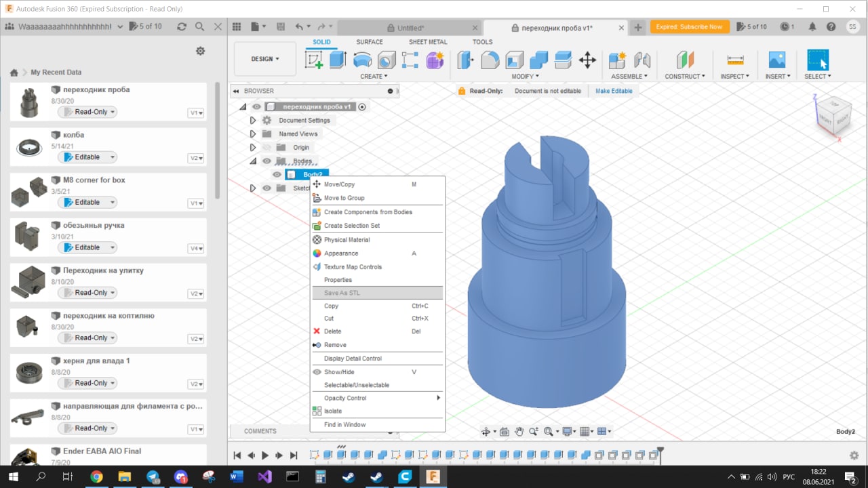Open Telegram from the taskbar
The height and width of the screenshot is (488, 868).
[x=153, y=476]
